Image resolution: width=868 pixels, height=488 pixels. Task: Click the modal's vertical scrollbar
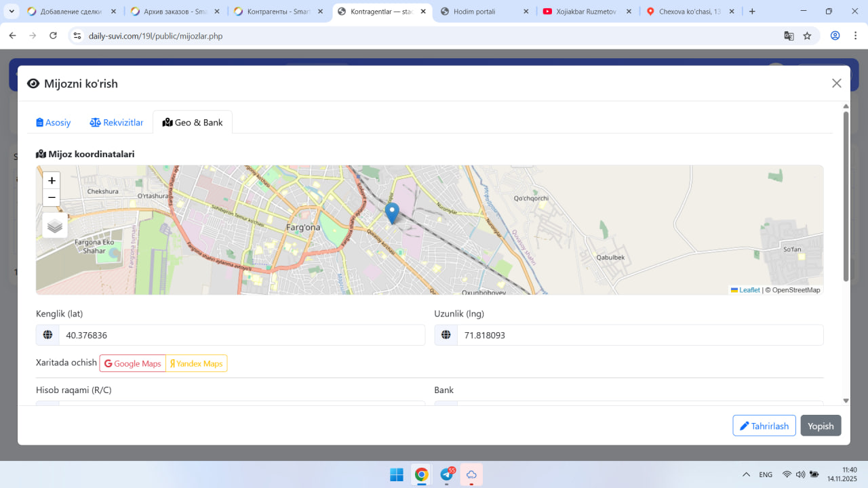point(846,197)
